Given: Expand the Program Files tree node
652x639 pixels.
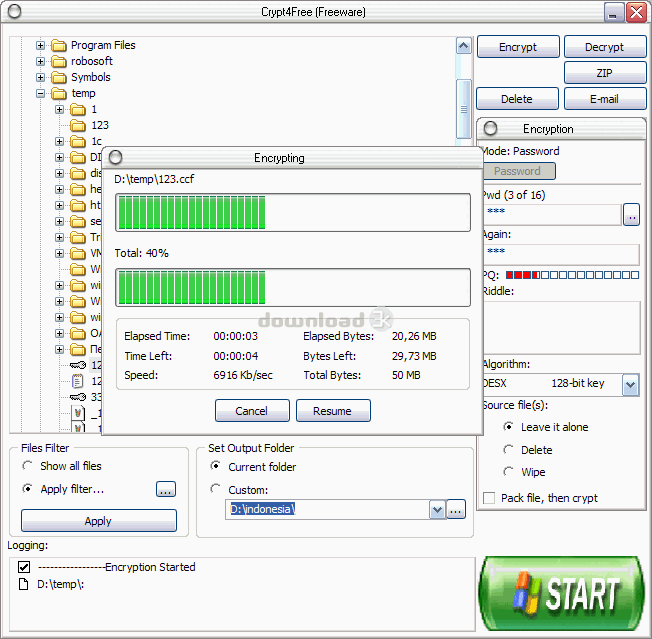Looking at the screenshot, I should (x=41, y=45).
